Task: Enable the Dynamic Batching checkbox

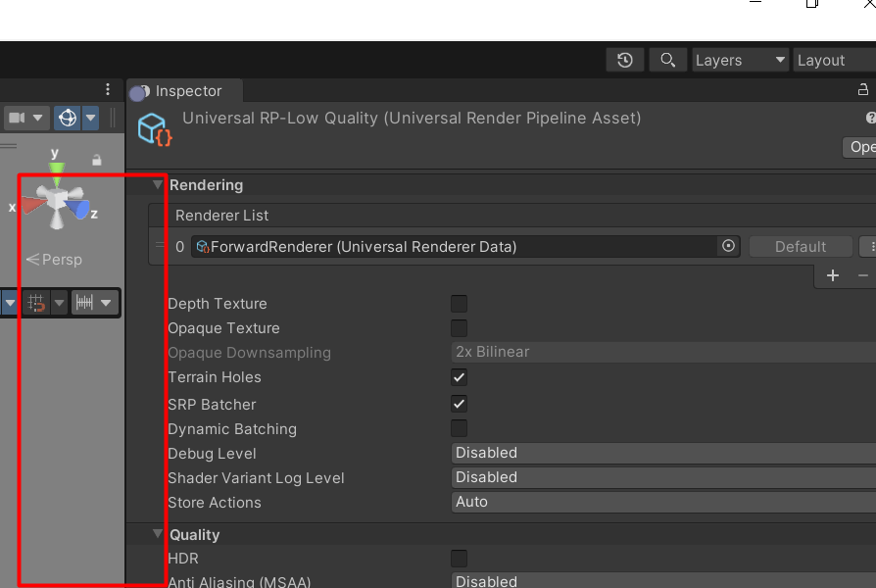Action: click(x=460, y=428)
